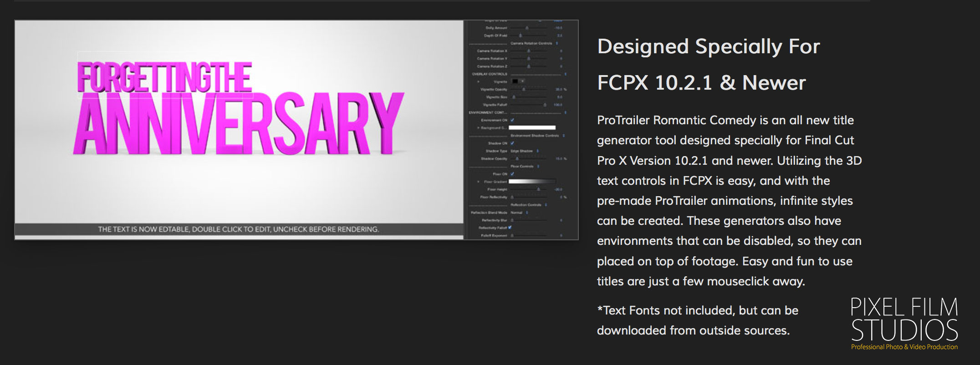Click the Floor Reflectivity slider handle

(x=512, y=197)
